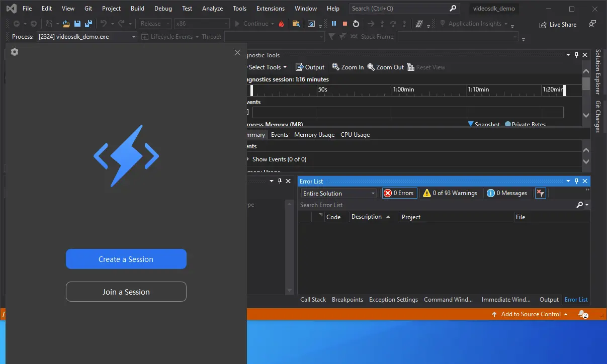Click the Break All pause icon
607x364 pixels.
[333, 23]
